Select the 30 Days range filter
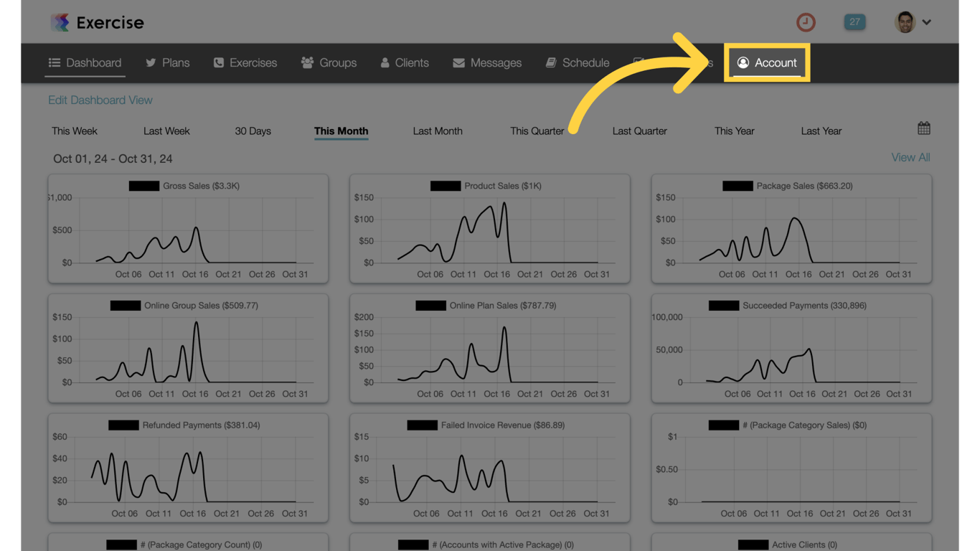 (x=253, y=131)
